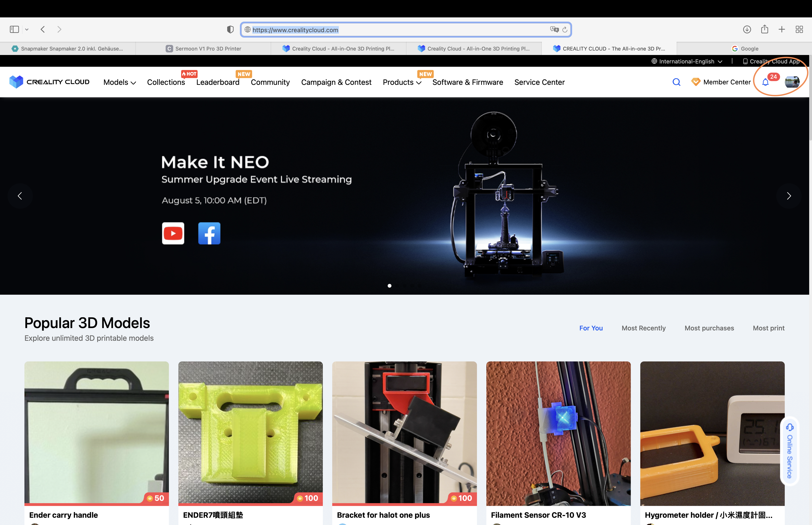812x525 pixels.
Task: Click the Safari Share icon
Action: point(765,30)
